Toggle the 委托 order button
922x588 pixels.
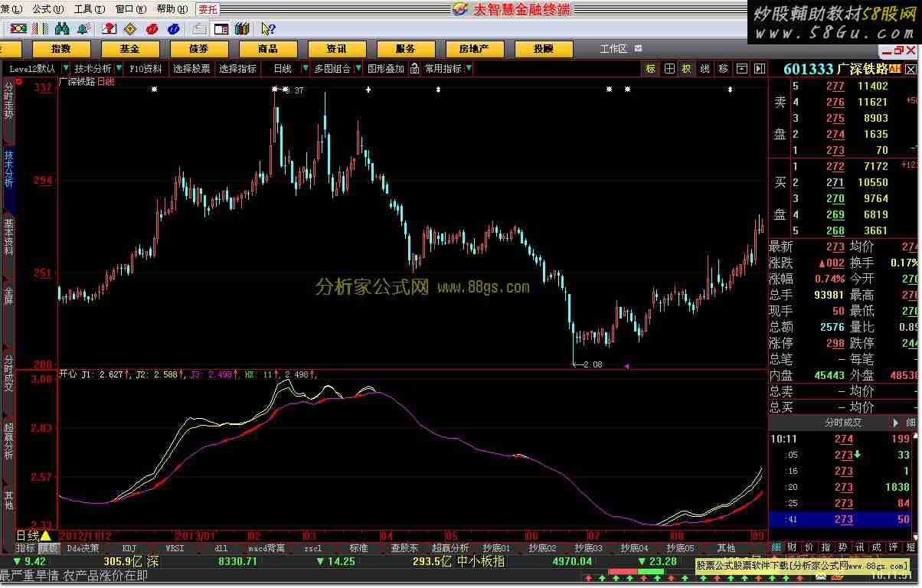click(x=207, y=8)
